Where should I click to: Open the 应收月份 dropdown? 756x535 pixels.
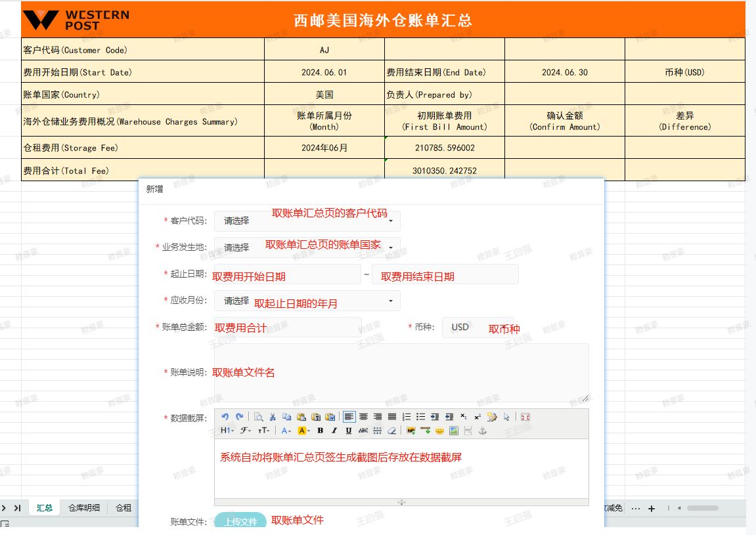click(307, 301)
